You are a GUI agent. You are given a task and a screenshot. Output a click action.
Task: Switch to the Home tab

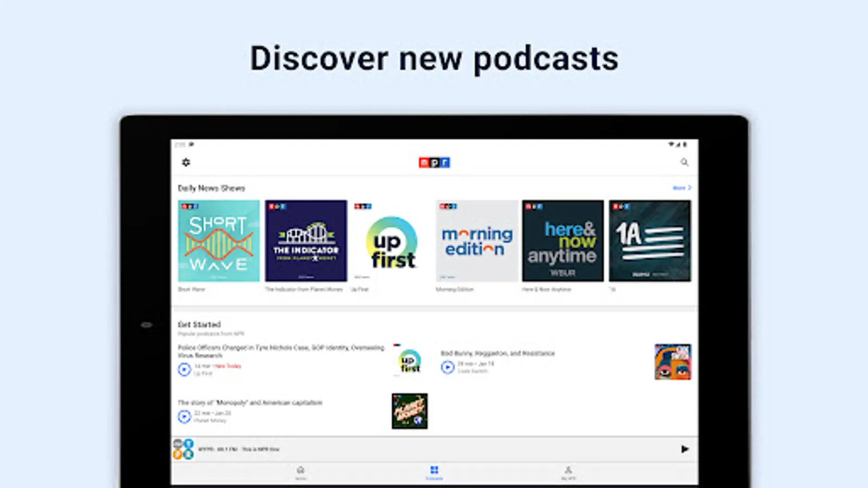pos(301,472)
